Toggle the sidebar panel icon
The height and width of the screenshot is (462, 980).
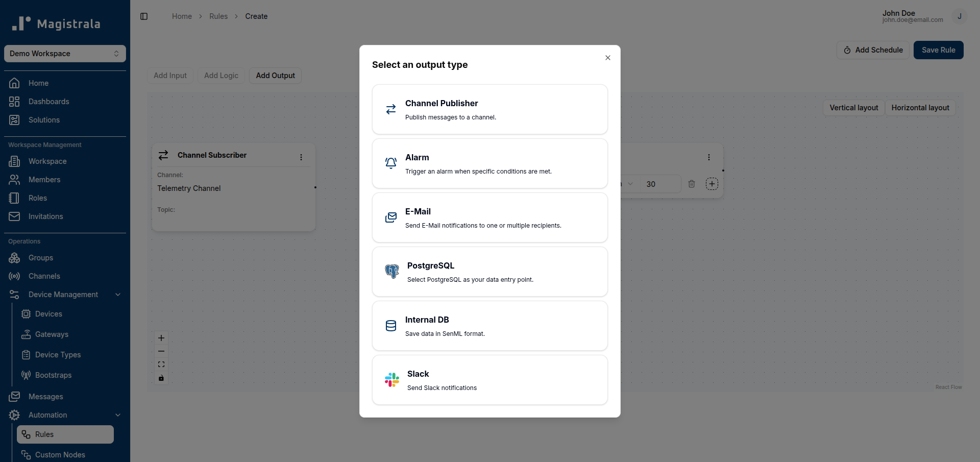[x=144, y=16]
